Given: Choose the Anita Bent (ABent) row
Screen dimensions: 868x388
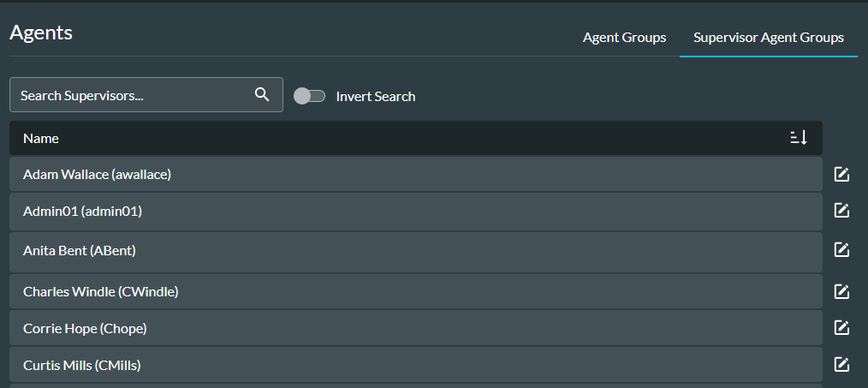Looking at the screenshot, I should pyautogui.click(x=415, y=250).
